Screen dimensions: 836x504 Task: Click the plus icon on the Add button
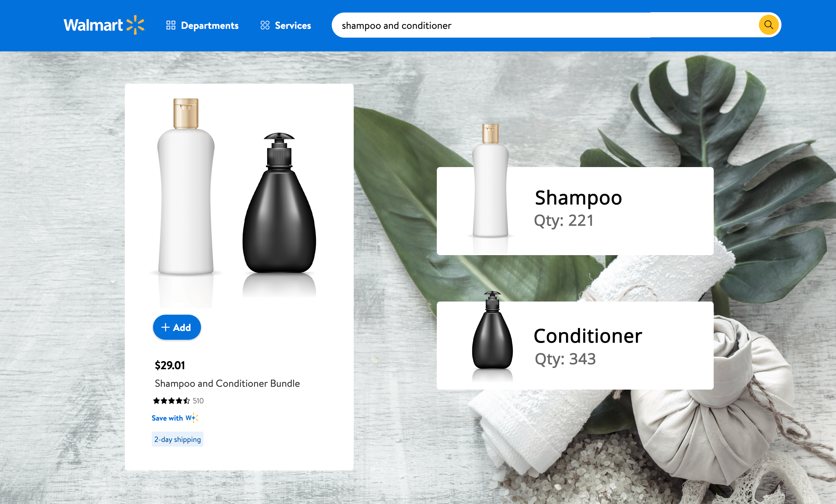(165, 327)
